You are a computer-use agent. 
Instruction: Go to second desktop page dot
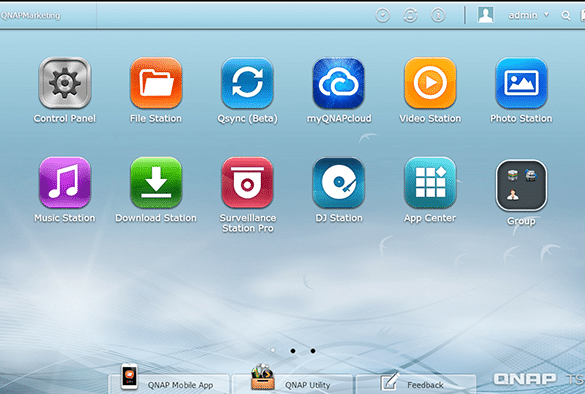tap(293, 351)
